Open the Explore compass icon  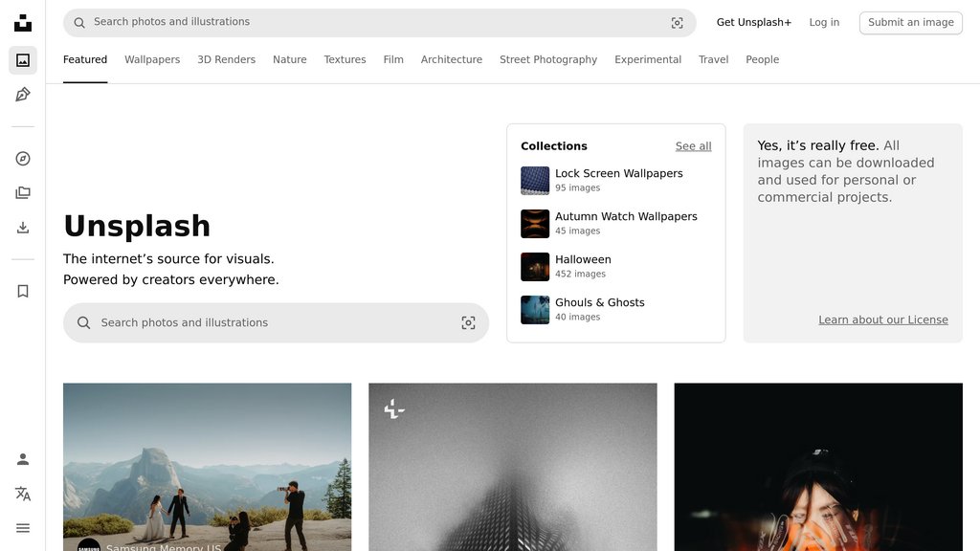coord(22,159)
